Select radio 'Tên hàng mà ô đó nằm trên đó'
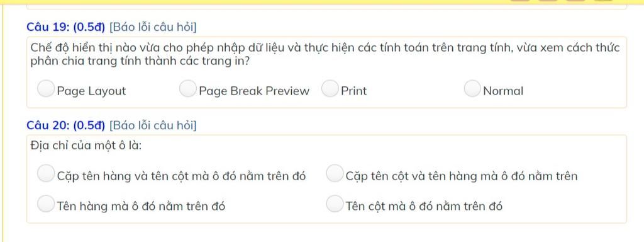The height and width of the screenshot is (242, 644). point(45,204)
